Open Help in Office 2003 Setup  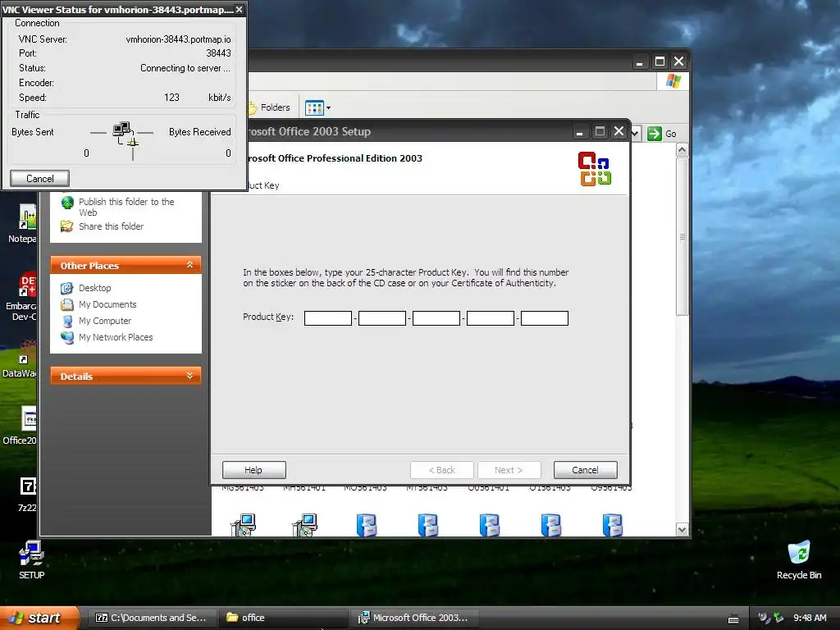[x=254, y=470]
